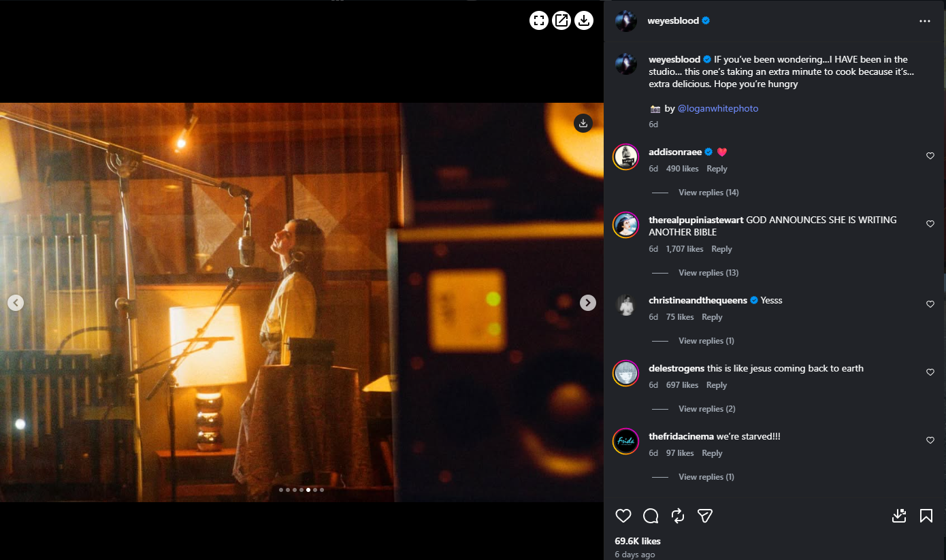Reply to thefridacinema's comment
This screenshot has height=560, width=946.
click(712, 453)
